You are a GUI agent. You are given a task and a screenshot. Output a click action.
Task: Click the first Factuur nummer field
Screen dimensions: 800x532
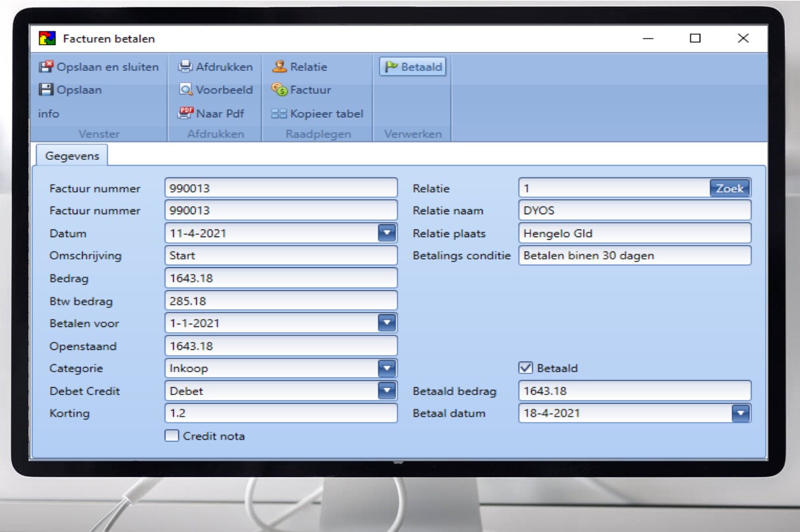[281, 188]
